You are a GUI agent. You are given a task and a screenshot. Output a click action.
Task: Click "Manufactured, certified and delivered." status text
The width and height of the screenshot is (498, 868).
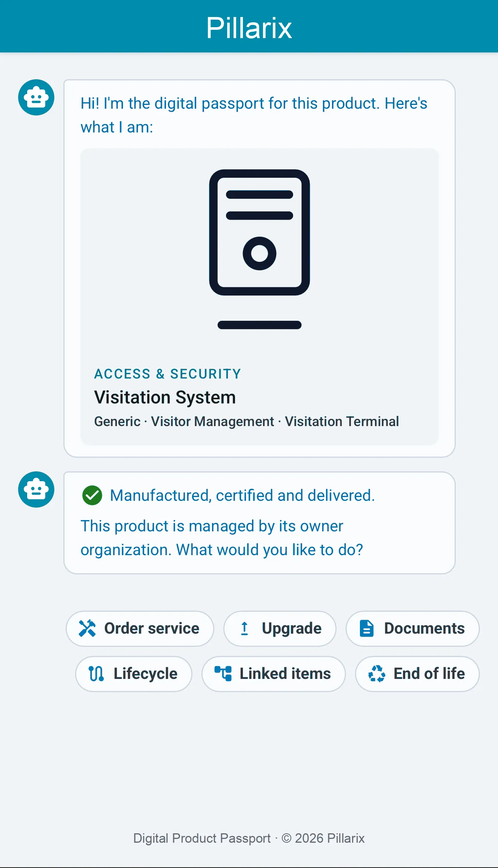243,495
